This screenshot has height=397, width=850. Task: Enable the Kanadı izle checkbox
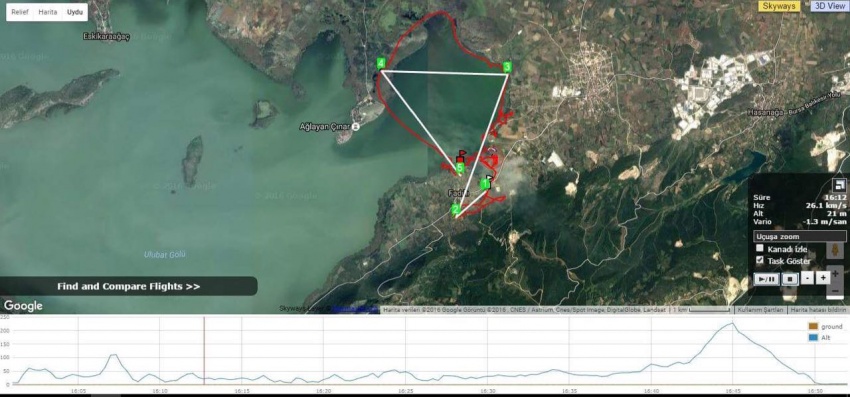tap(760, 248)
